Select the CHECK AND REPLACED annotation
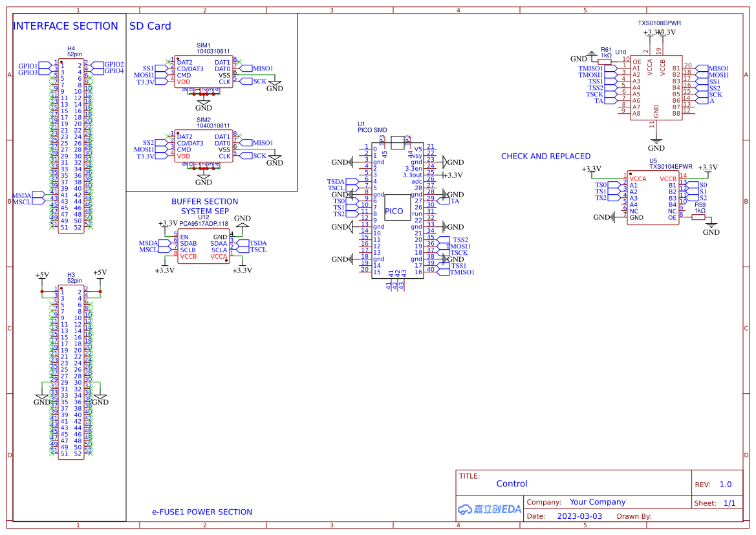The width and height of the screenshot is (756, 535). pos(545,156)
